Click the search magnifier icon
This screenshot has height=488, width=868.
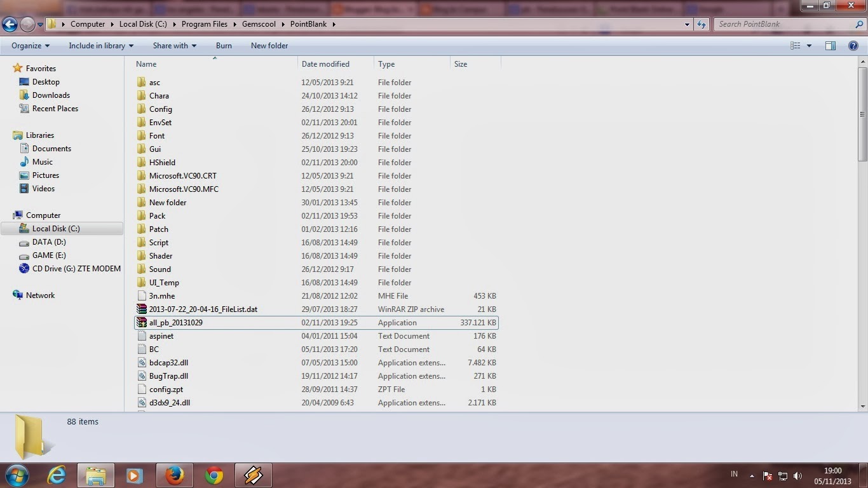(860, 24)
